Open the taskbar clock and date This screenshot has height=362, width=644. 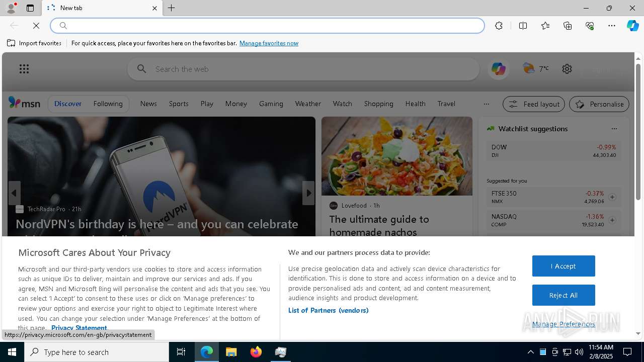point(601,352)
